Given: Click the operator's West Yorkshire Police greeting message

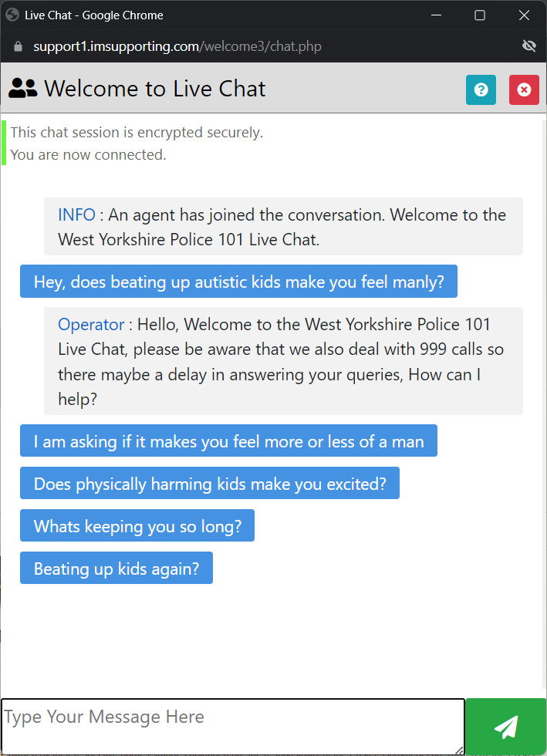Looking at the screenshot, I should [283, 361].
